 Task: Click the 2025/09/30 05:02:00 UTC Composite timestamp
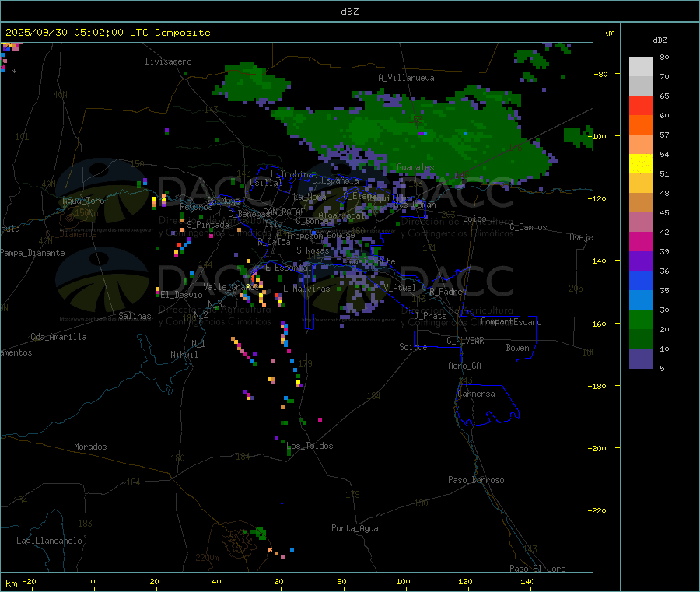click(107, 33)
